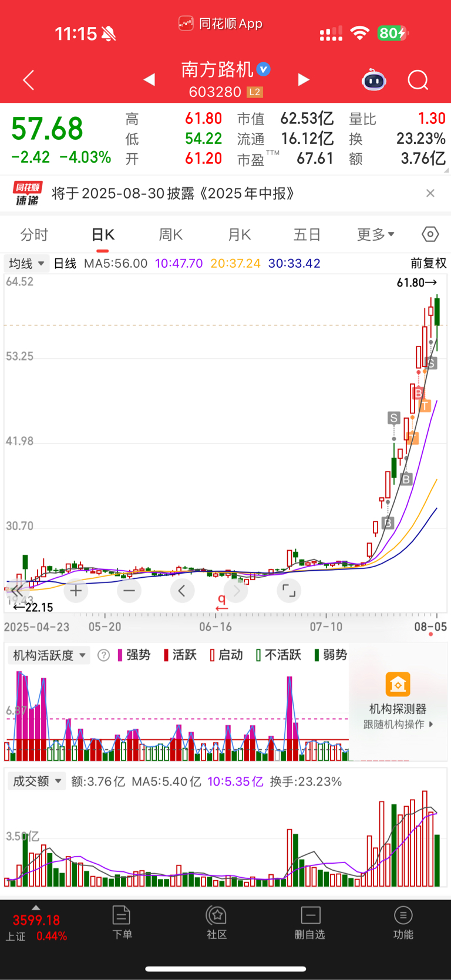Tap the blue verified badge beside 南方路机

click(264, 69)
